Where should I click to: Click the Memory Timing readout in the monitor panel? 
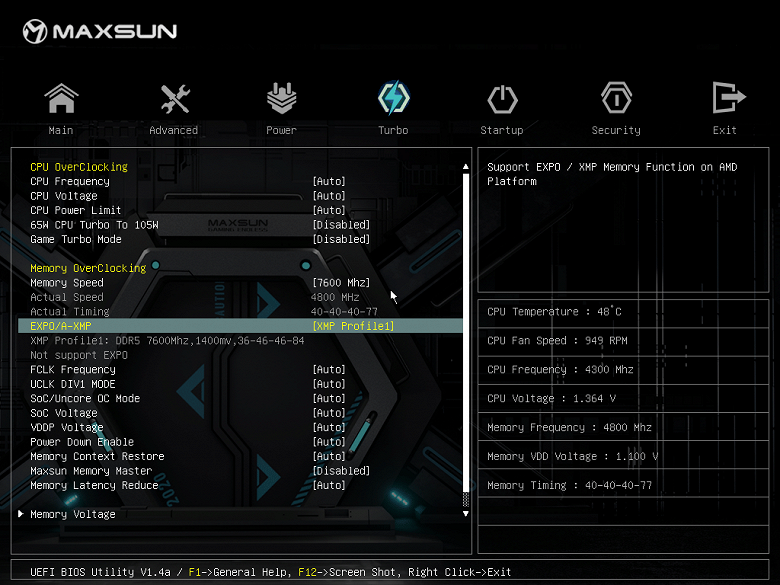tap(570, 486)
